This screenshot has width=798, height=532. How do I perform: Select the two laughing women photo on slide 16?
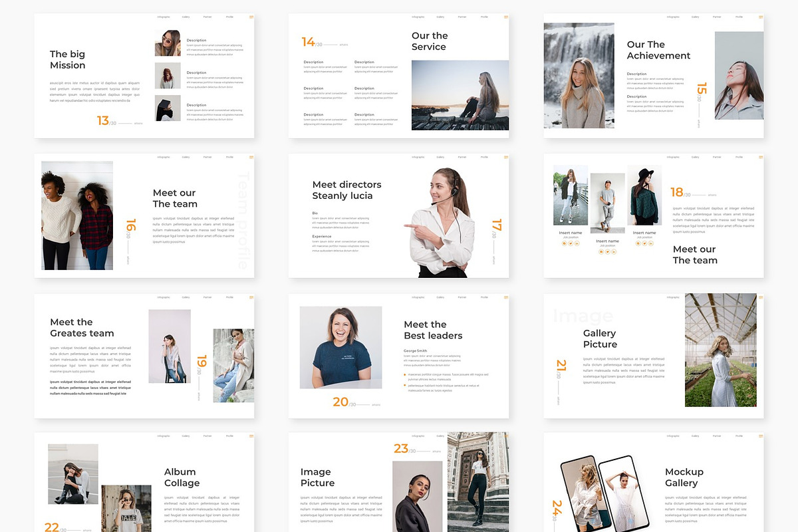[x=77, y=215]
